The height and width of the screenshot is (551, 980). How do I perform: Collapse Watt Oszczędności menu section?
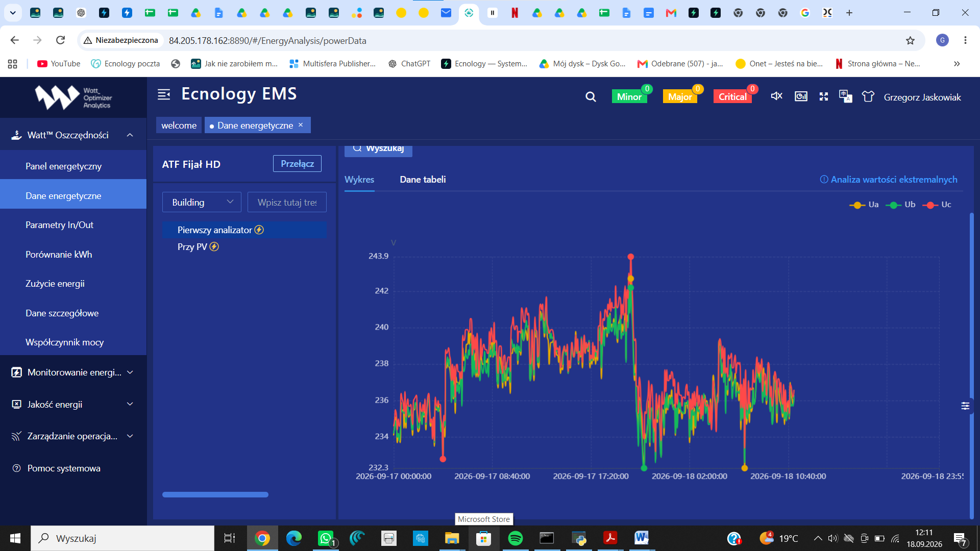[73, 135]
